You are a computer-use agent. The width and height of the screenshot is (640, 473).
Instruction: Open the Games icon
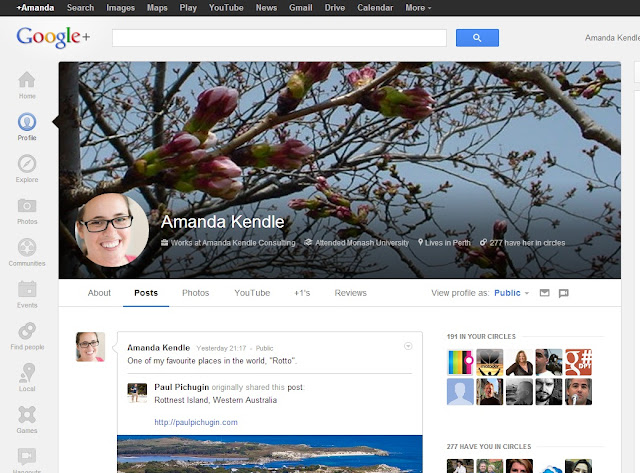27,415
